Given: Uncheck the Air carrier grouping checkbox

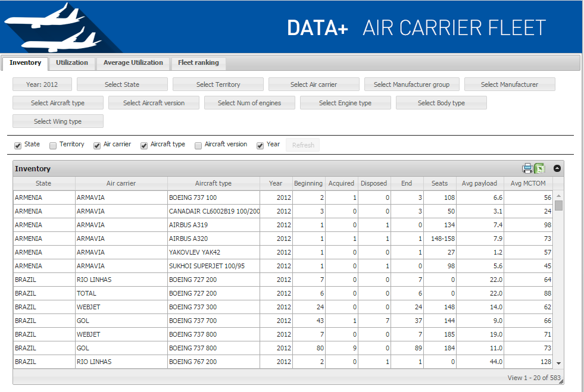Looking at the screenshot, I should 97,145.
